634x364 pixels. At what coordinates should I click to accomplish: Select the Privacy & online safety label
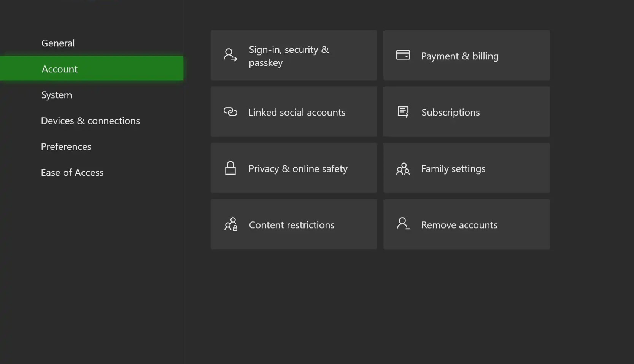tap(298, 168)
